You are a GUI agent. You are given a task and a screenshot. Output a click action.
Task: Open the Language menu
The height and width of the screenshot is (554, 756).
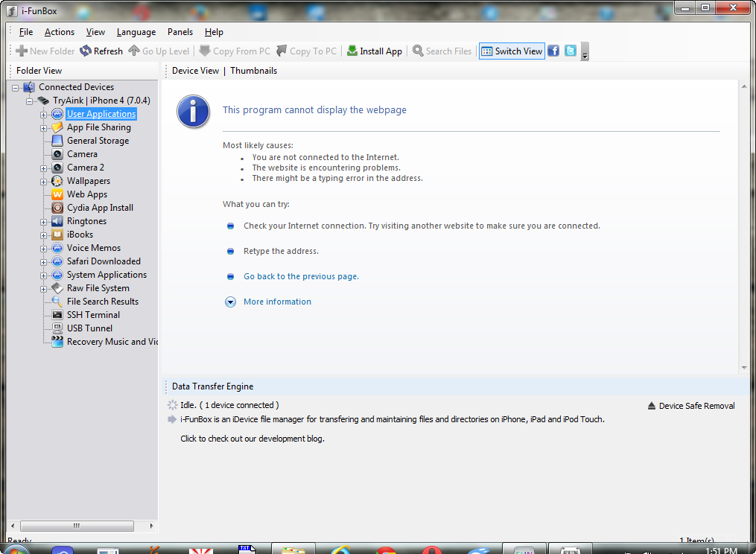[136, 32]
